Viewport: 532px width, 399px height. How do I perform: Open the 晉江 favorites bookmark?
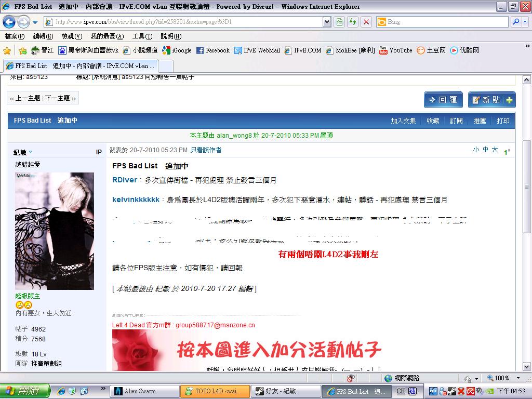[43, 50]
